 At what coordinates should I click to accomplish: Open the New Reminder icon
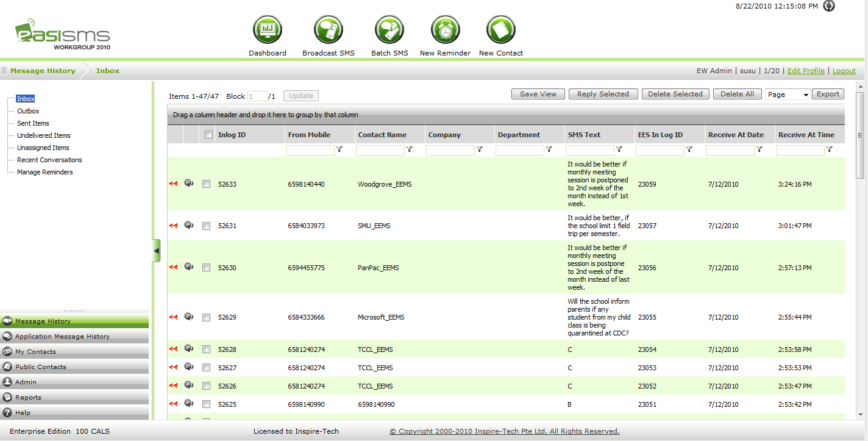[x=446, y=30]
